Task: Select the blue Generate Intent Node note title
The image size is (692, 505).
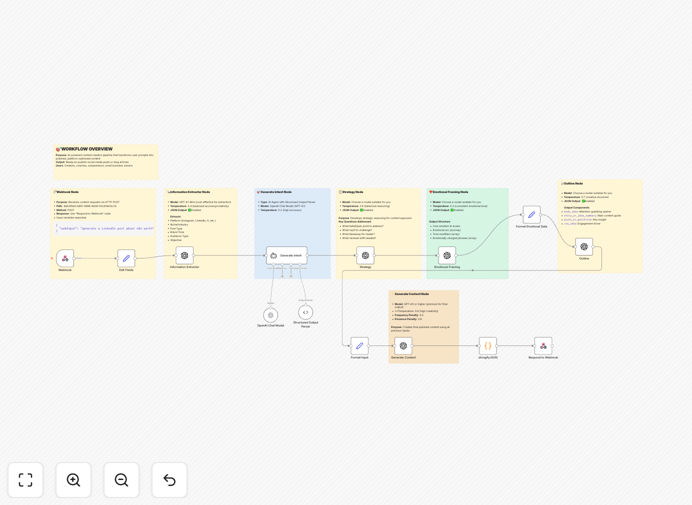Action: click(276, 192)
